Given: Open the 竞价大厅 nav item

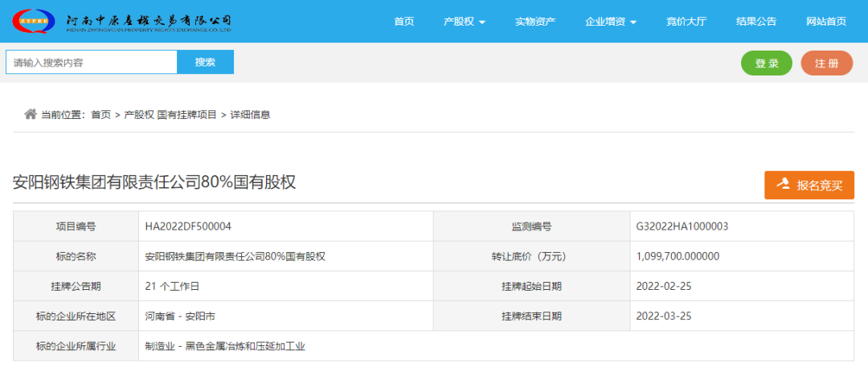Looking at the screenshot, I should point(686,22).
